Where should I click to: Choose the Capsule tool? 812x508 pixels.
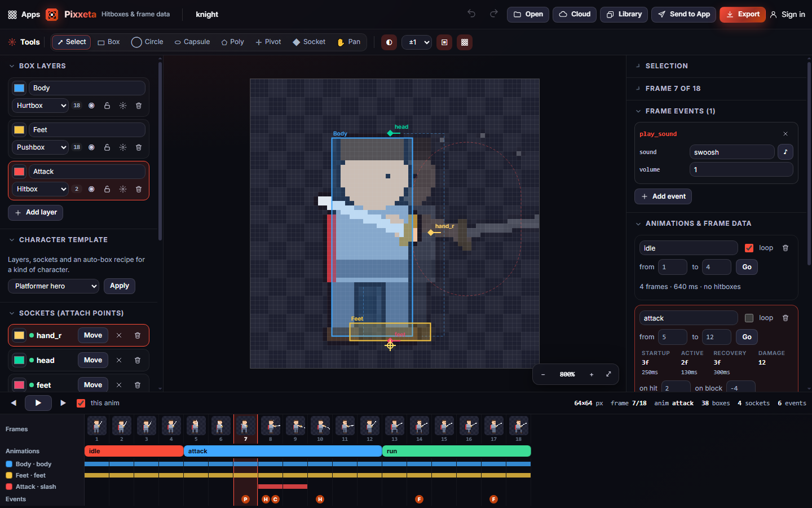[192, 42]
